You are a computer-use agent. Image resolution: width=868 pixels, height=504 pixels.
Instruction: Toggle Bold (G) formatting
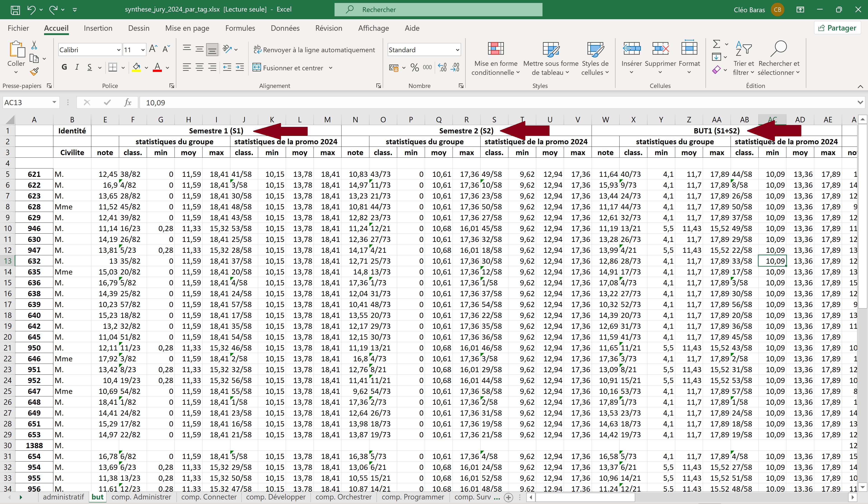point(64,67)
